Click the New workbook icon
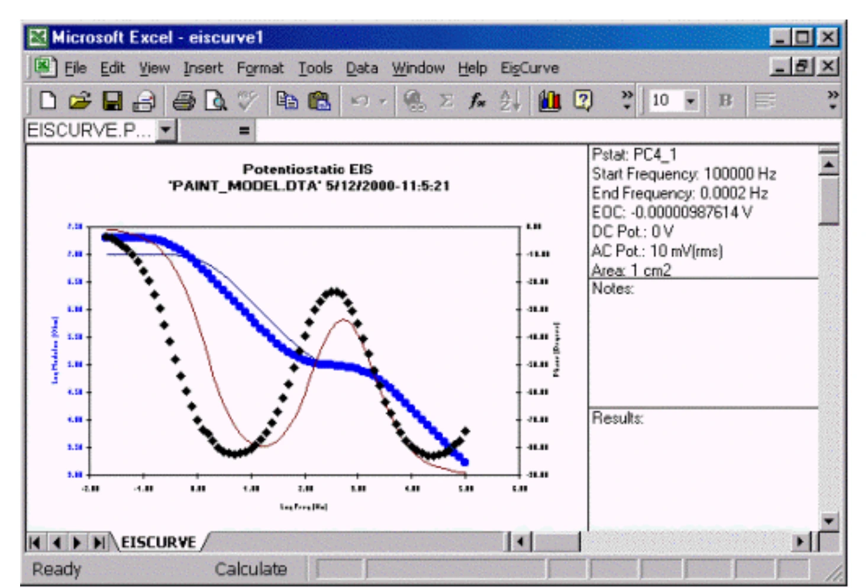 [48, 101]
